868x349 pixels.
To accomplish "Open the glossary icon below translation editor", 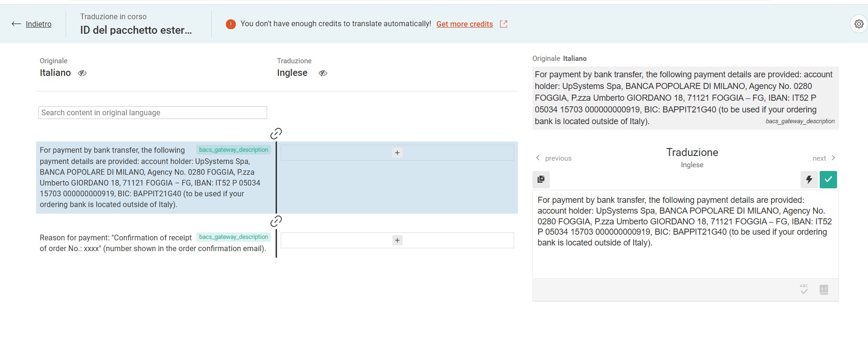I will click(823, 290).
